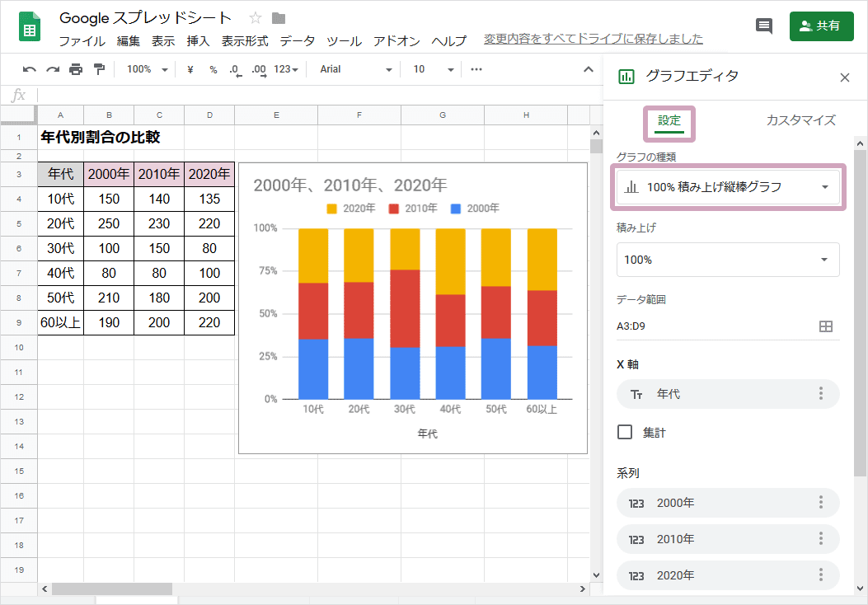
Task: Click the drive save status link
Action: pyautogui.click(x=594, y=39)
